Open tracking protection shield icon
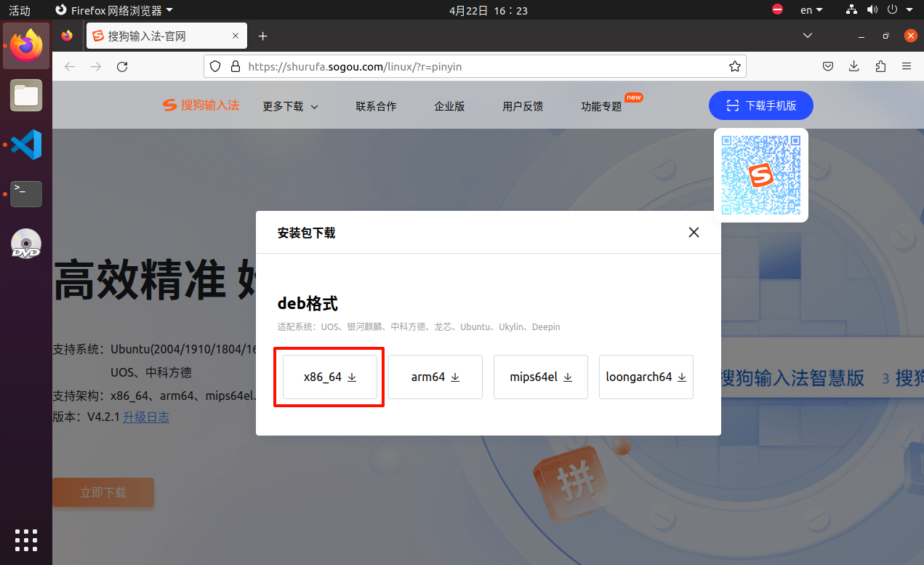This screenshot has width=924, height=565. [x=215, y=67]
